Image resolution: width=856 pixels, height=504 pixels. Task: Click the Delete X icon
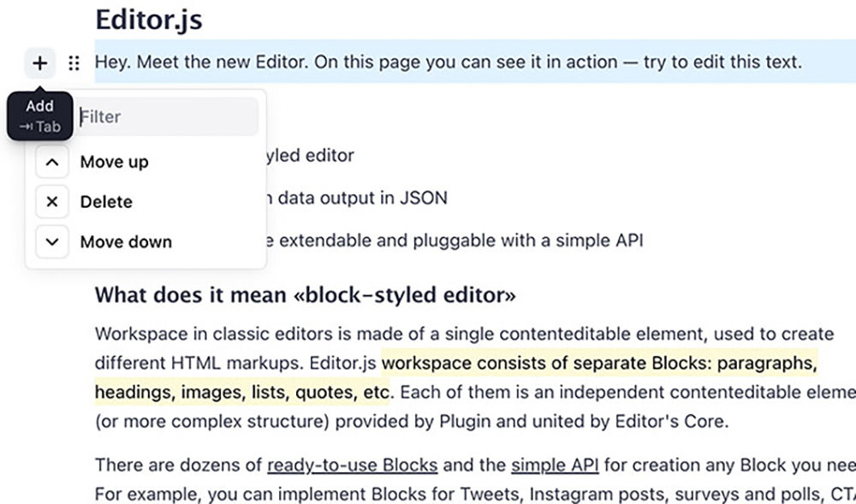[52, 202]
